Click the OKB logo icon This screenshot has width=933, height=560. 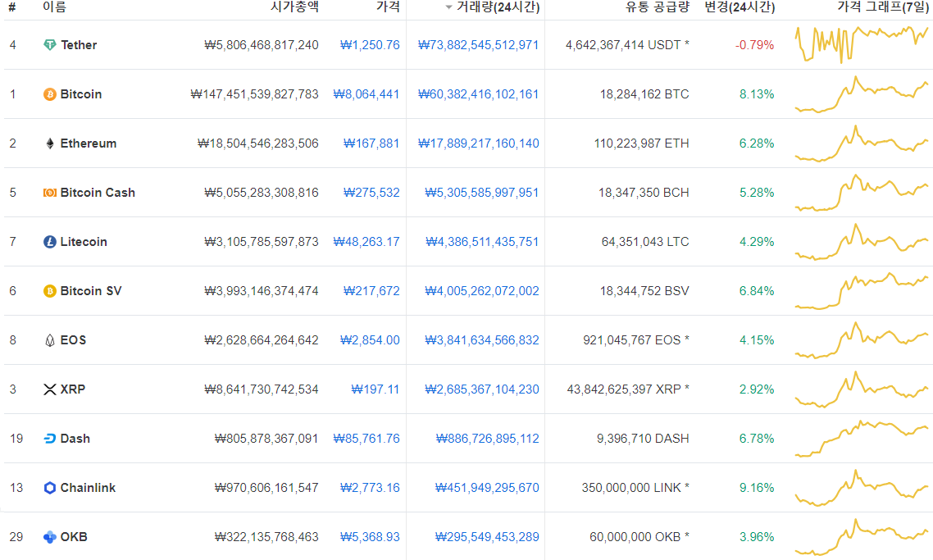(50, 537)
